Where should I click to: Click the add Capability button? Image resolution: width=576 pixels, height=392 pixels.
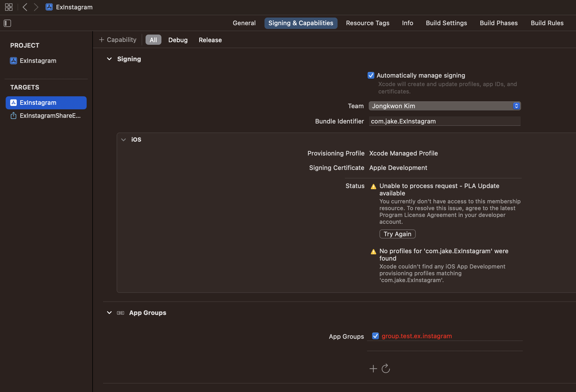coord(118,40)
